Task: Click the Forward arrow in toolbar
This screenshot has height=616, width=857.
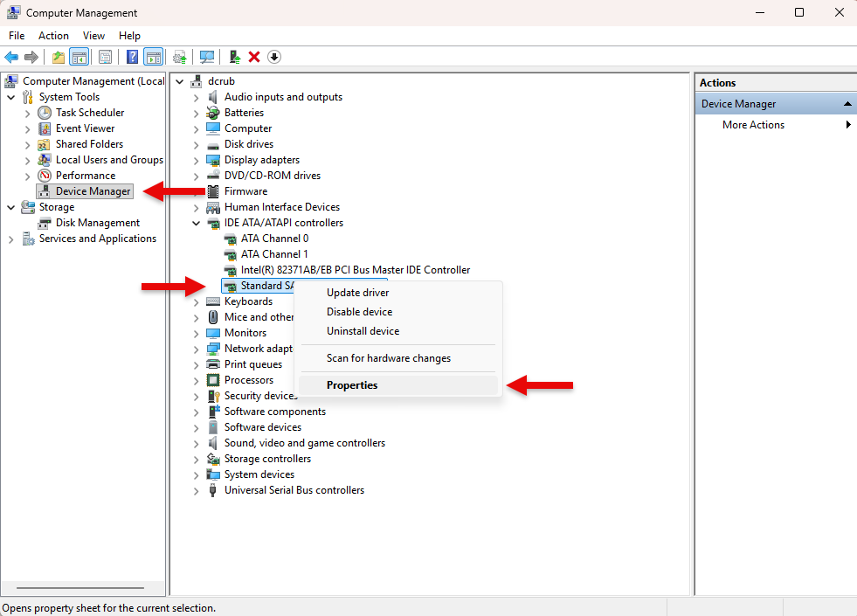Action: click(x=31, y=57)
